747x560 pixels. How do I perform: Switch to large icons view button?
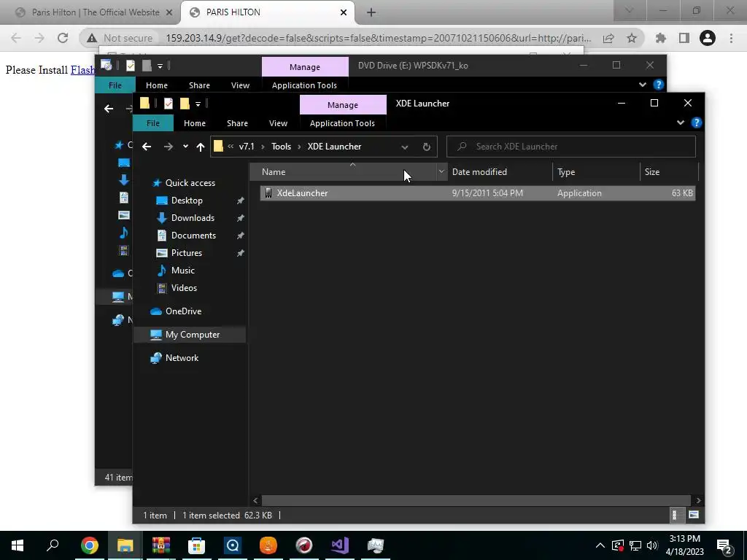pyautogui.click(x=694, y=515)
